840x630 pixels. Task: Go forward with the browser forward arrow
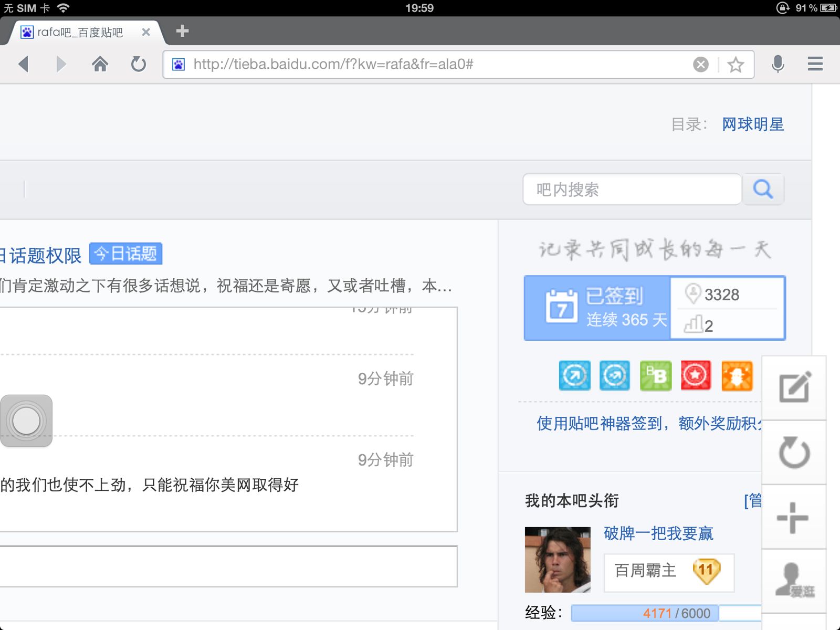[61, 64]
